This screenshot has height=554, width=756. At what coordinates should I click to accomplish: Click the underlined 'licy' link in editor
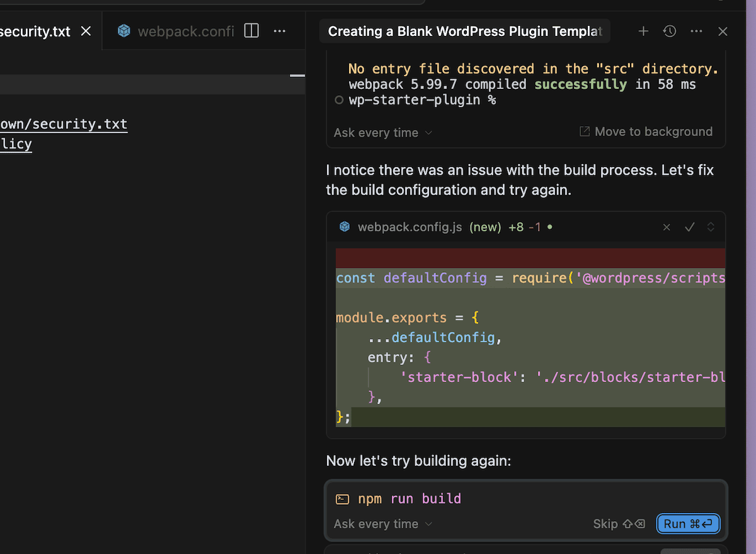pyautogui.click(x=16, y=144)
